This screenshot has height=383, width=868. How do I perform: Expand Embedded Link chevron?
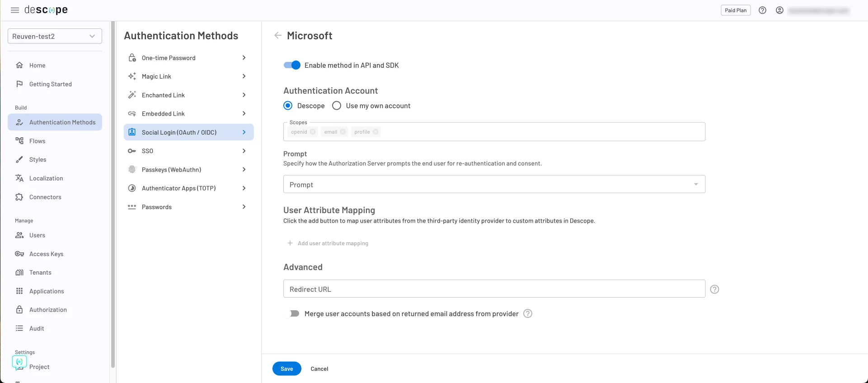point(244,113)
